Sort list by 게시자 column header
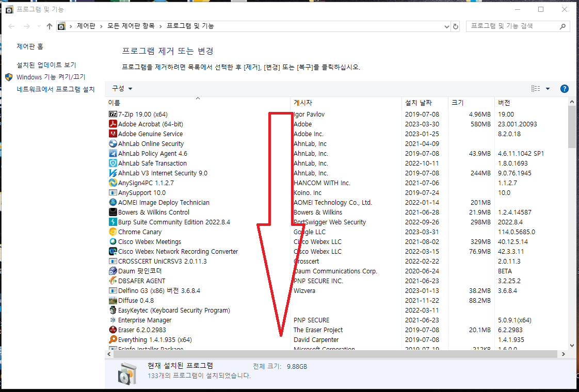Image resolution: width=579 pixels, height=392 pixels. 346,103
